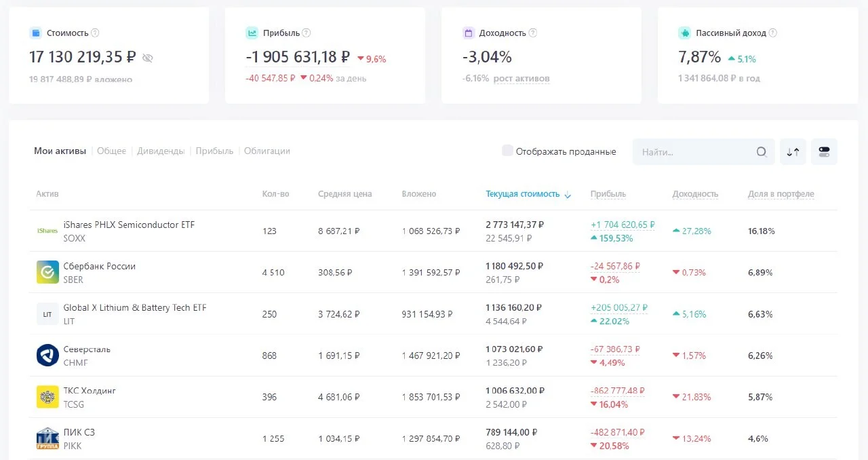Sort by Текущая стоимость column header
Image resolution: width=868 pixels, height=460 pixels.
(x=523, y=194)
